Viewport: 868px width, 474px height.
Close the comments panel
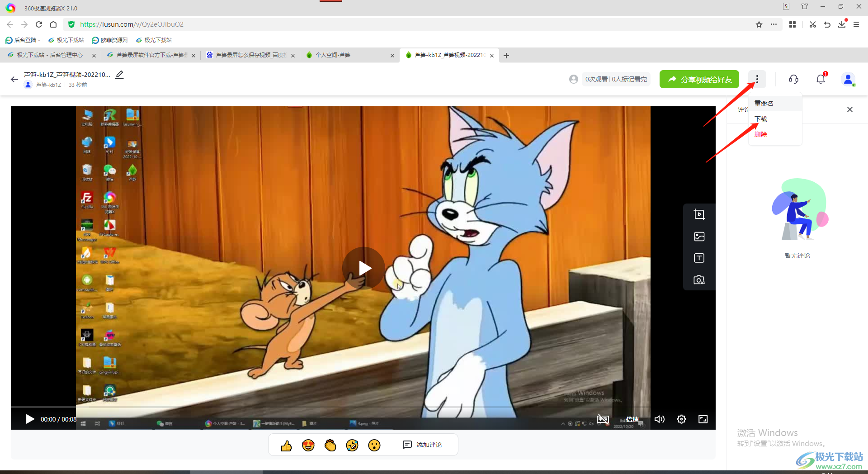850,109
